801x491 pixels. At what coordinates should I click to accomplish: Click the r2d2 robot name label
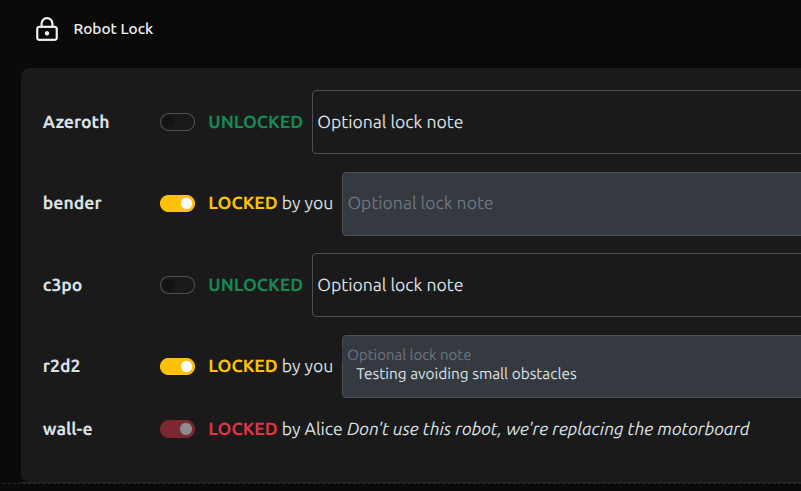tap(61, 366)
